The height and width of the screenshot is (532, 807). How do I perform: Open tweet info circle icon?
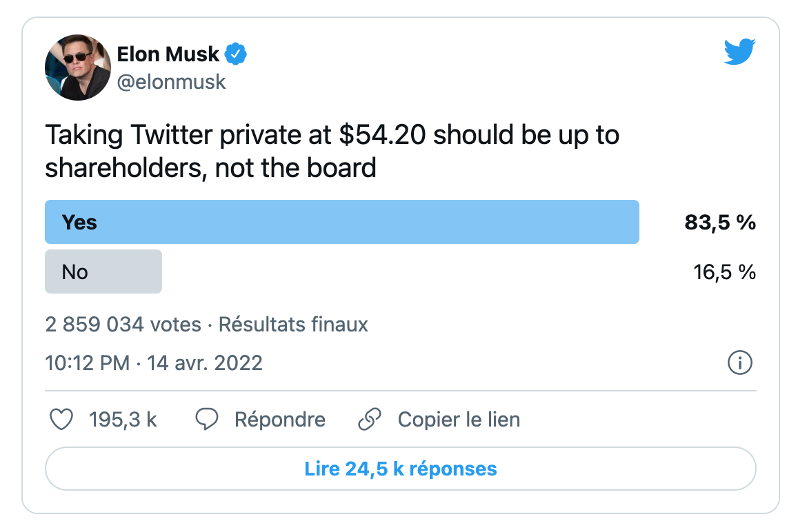click(x=740, y=363)
